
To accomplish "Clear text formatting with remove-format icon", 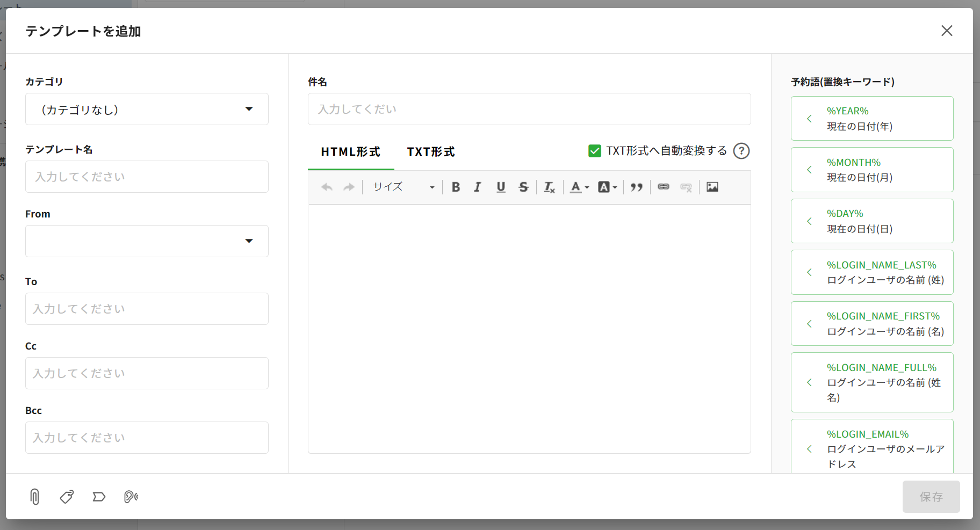I will [549, 187].
